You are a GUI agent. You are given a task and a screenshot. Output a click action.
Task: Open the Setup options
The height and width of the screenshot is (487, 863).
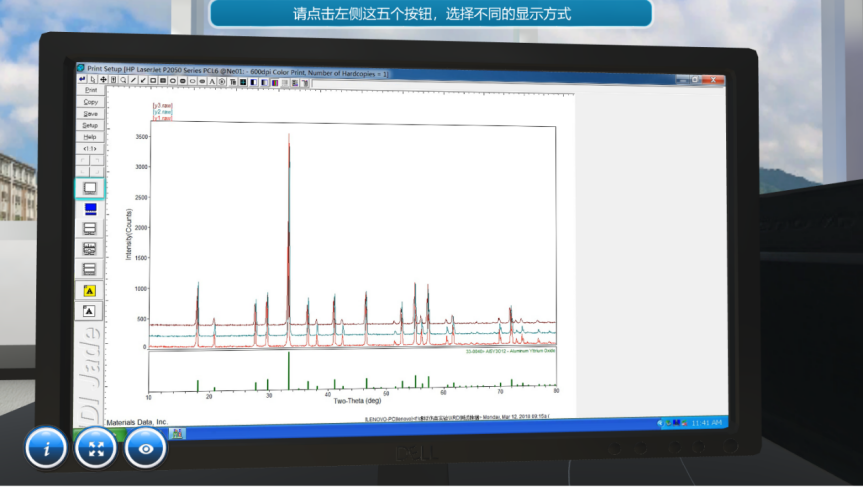pos(90,125)
